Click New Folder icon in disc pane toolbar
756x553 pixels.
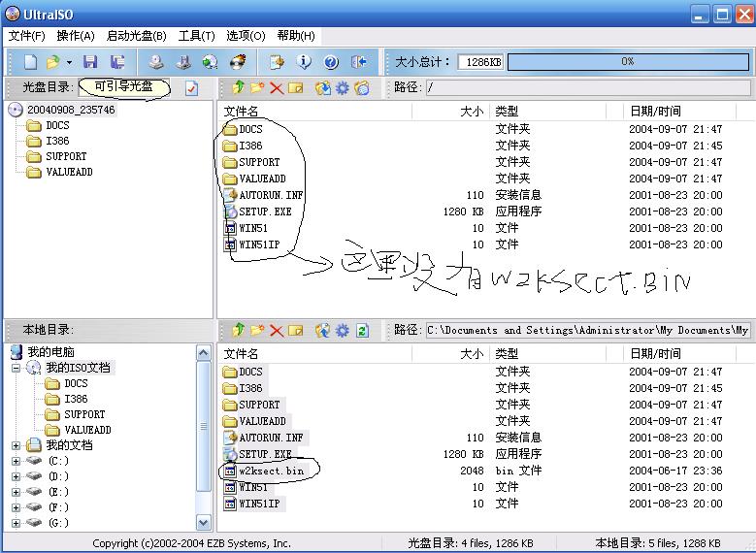point(257,87)
